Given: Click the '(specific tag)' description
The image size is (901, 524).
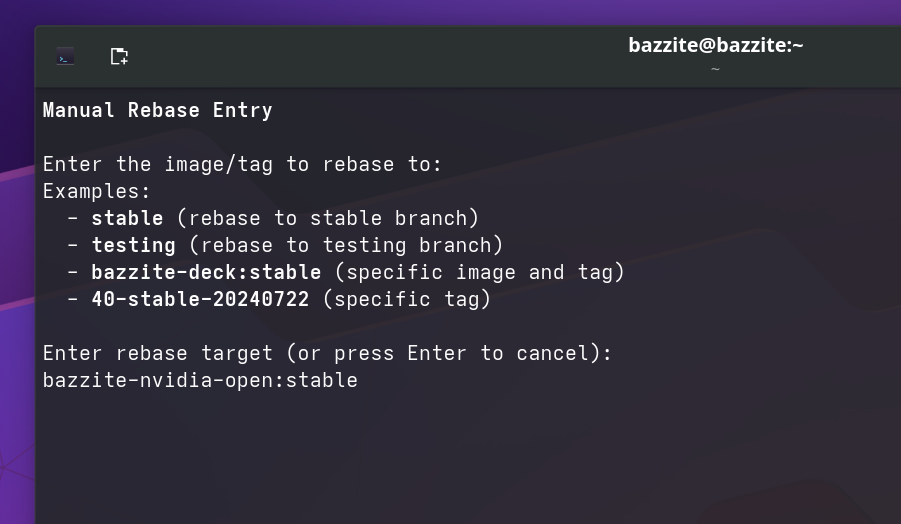Looking at the screenshot, I should point(406,299).
